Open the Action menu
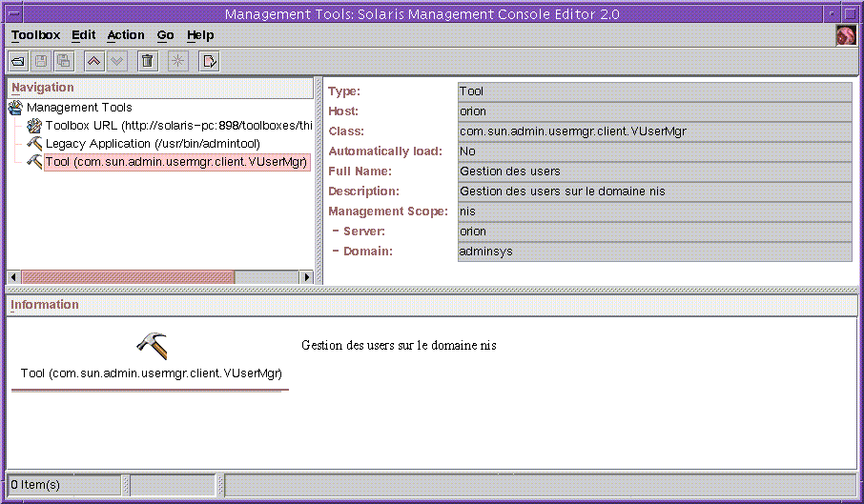This screenshot has width=864, height=504. click(x=126, y=35)
